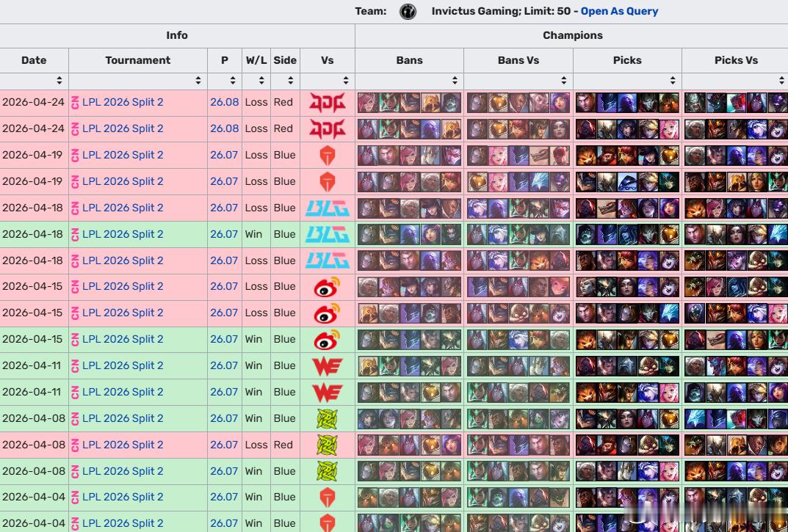788x532 pixels.
Task: Open BLG logo in 2026-04-18 Win row
Action: pyautogui.click(x=327, y=235)
